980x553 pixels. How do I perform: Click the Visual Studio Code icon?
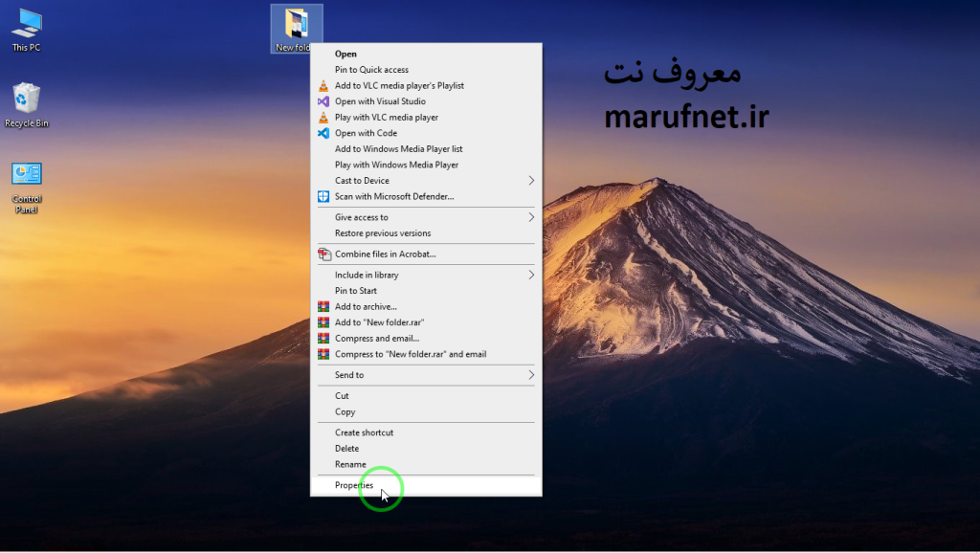(323, 133)
